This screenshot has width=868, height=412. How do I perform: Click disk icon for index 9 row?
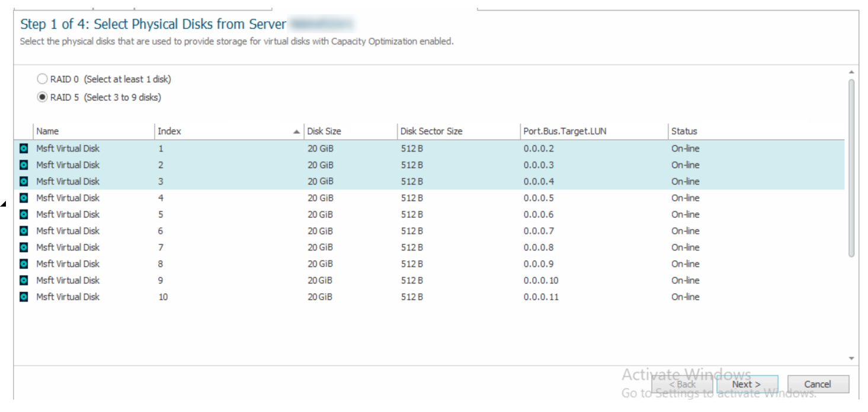[x=24, y=281]
